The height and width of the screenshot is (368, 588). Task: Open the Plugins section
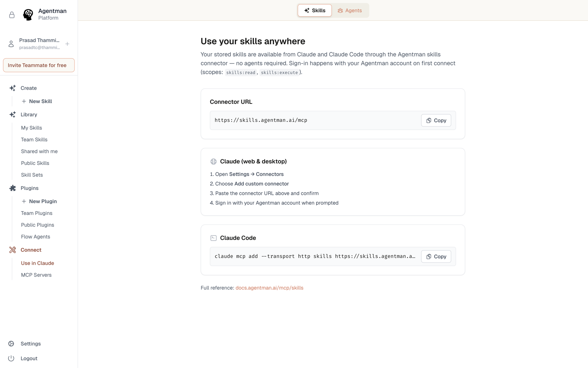click(29, 188)
